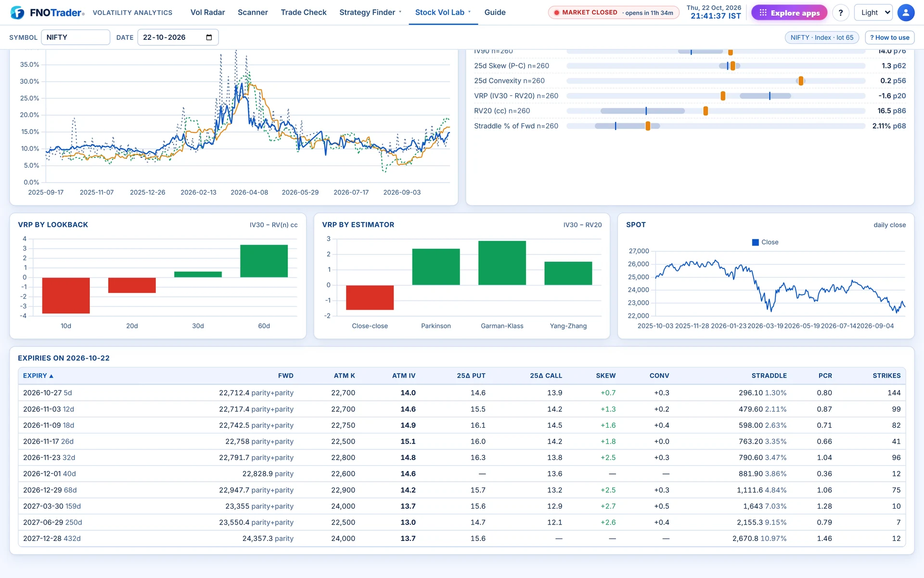Click the orange marker on RV20 (cc) row
This screenshot has width=924, height=578.
click(706, 111)
